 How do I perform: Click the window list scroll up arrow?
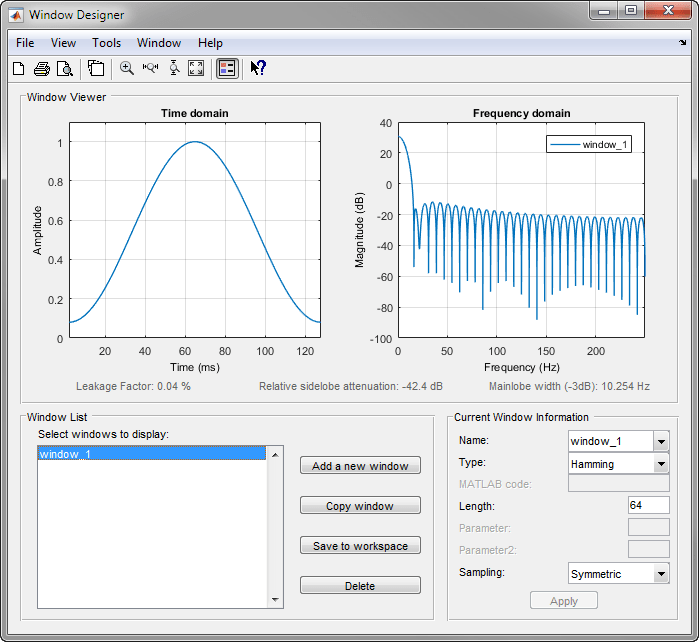point(275,455)
